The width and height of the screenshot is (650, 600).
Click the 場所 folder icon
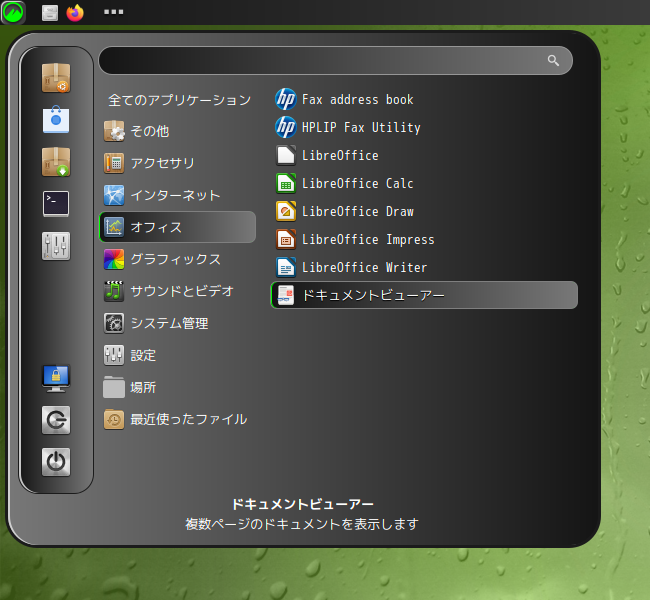pos(114,387)
